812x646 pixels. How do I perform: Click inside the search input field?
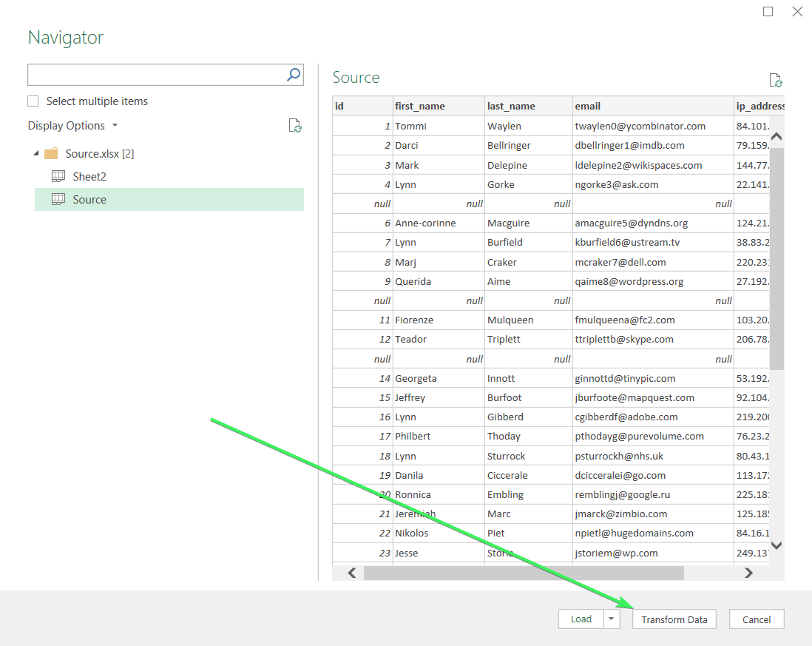pyautogui.click(x=148, y=74)
